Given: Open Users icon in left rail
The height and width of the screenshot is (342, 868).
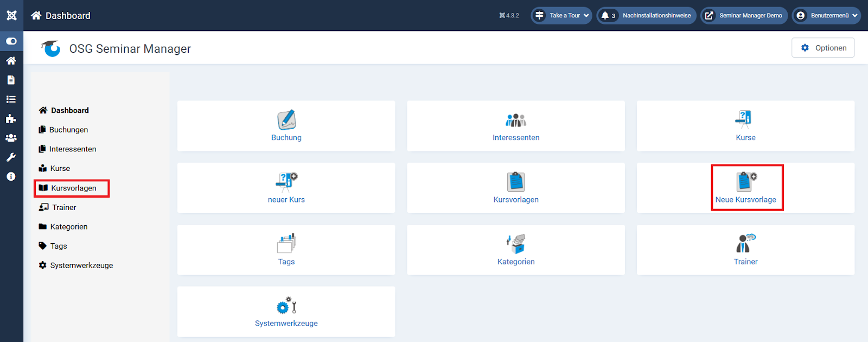Looking at the screenshot, I should 11,138.
